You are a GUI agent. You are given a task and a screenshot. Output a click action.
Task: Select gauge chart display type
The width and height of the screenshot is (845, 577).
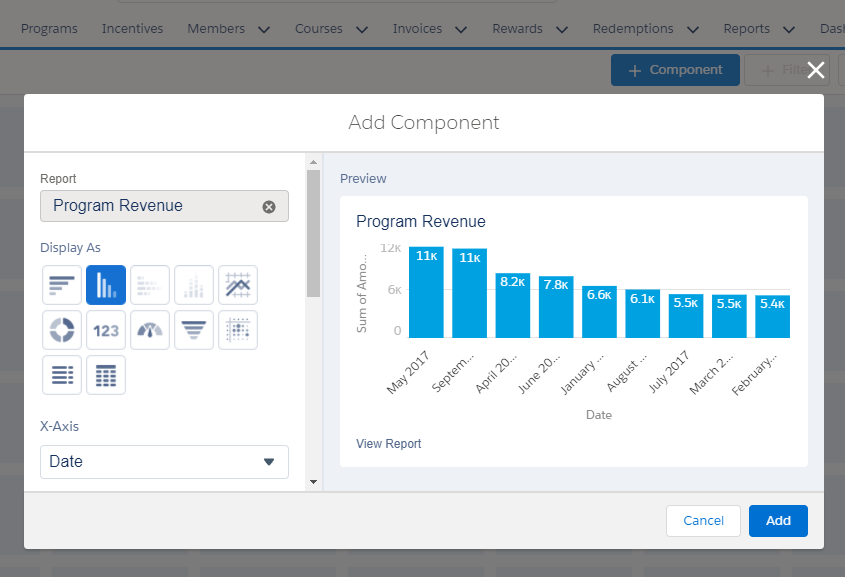tap(150, 330)
